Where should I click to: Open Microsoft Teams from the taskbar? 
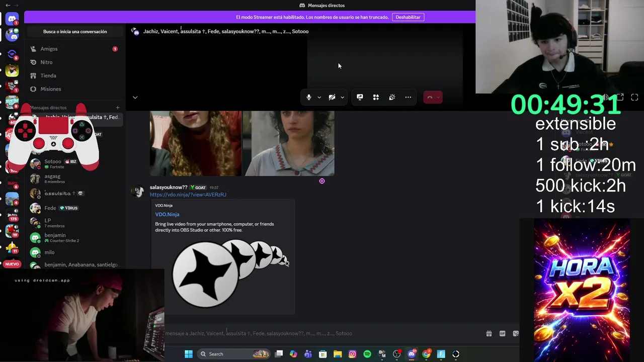[308, 354]
